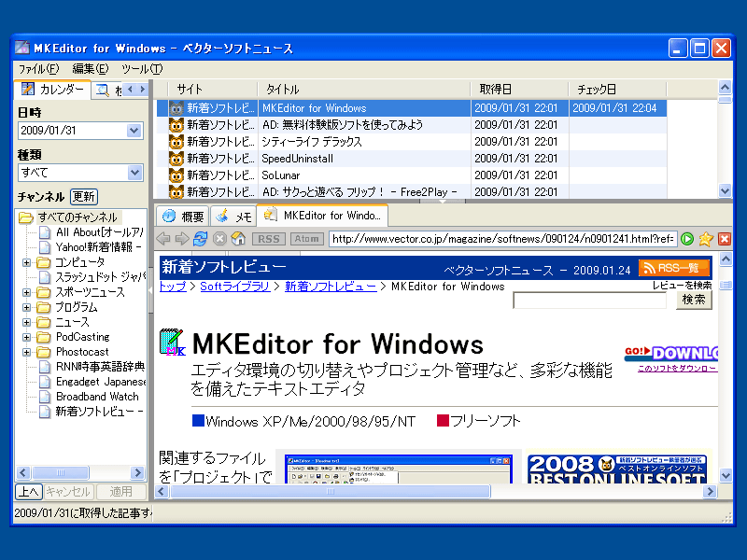The width and height of the screenshot is (747, 560).
Task: Click the cat icon on MKEditor for Windows row
Action: [x=176, y=108]
